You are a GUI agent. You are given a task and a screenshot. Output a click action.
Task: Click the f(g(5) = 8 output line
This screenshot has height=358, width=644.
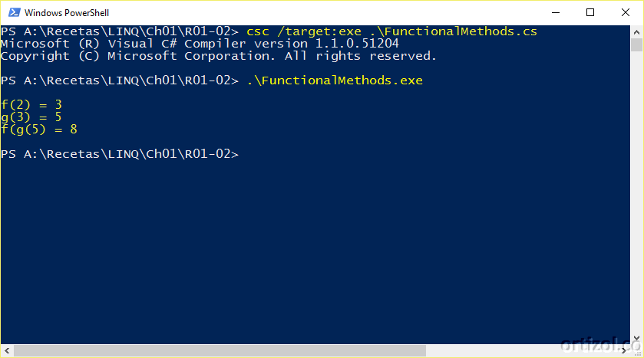39,130
